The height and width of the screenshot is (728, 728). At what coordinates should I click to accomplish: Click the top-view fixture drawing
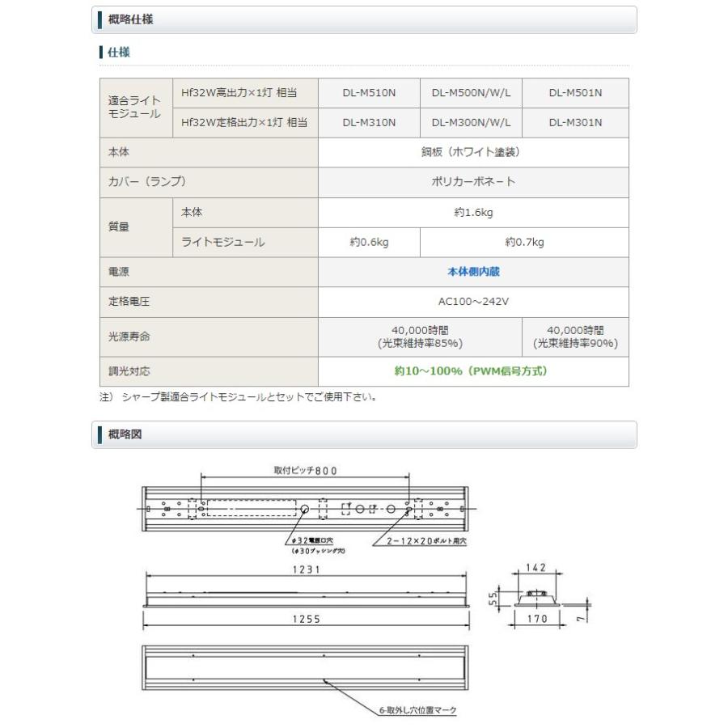pos(305,509)
